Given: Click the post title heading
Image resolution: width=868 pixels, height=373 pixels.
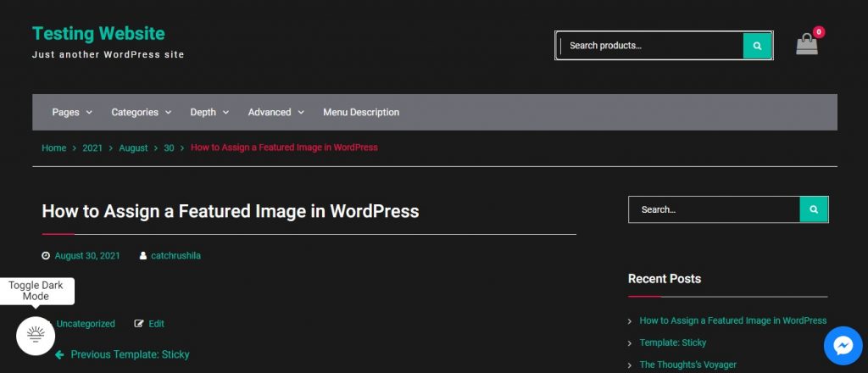Looking at the screenshot, I should click(x=231, y=211).
